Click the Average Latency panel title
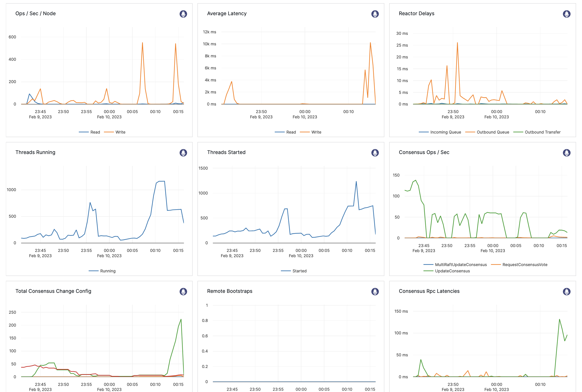 (227, 14)
